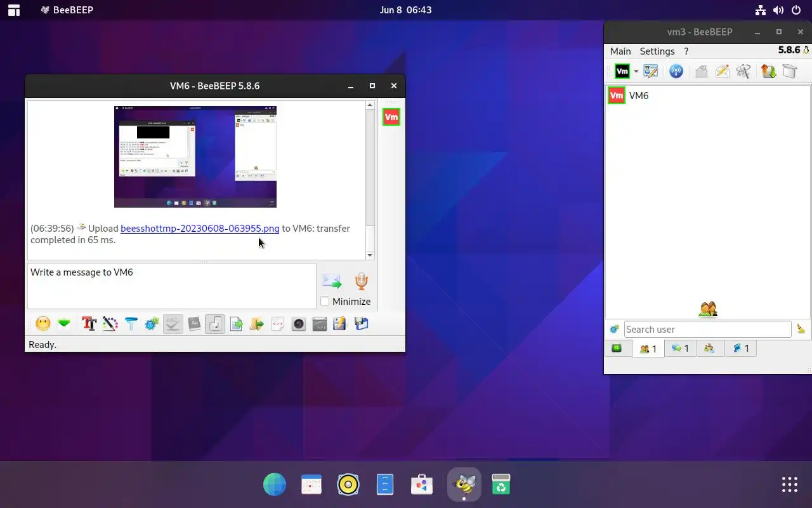This screenshot has width=812, height=508.
Task: Toggle the return-key send button
Action: pyautogui.click(x=215, y=324)
